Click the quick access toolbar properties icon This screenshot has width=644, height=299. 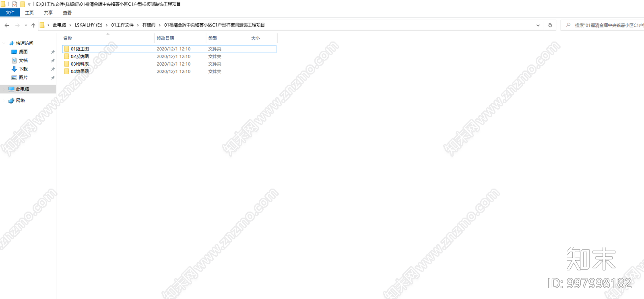pyautogui.click(x=14, y=4)
